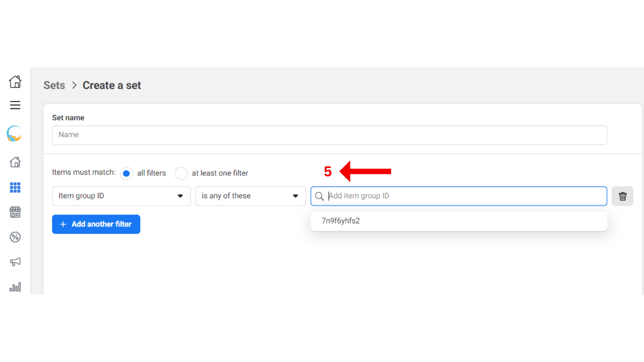
Task: Choose suggestion 7n9f6yhfs2 from list
Action: (x=341, y=221)
